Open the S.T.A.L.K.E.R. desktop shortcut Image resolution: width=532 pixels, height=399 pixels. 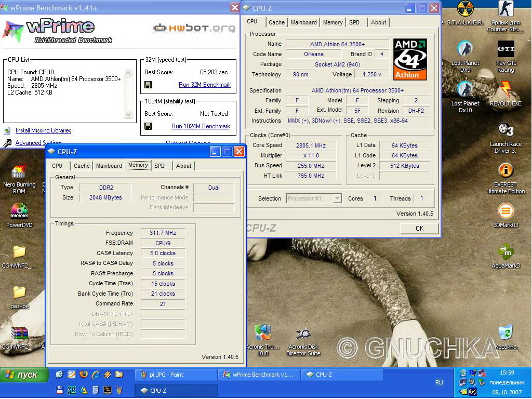(x=465, y=9)
